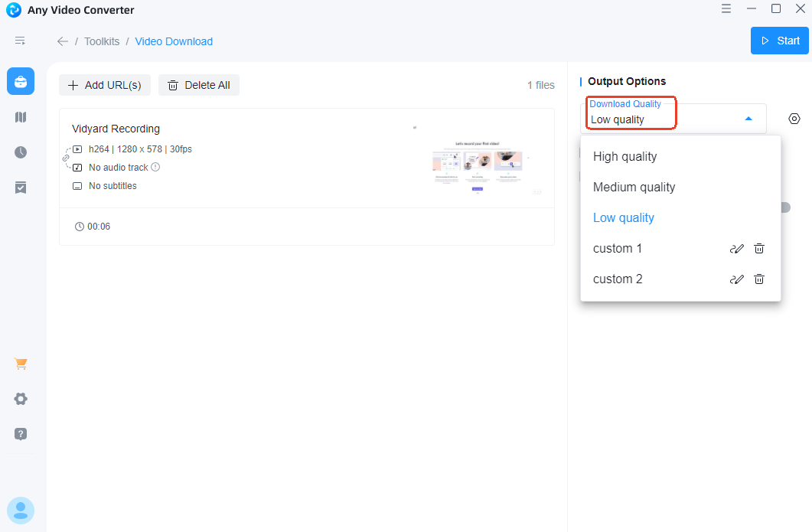Edit the custom 1 quality preset

[736, 249]
